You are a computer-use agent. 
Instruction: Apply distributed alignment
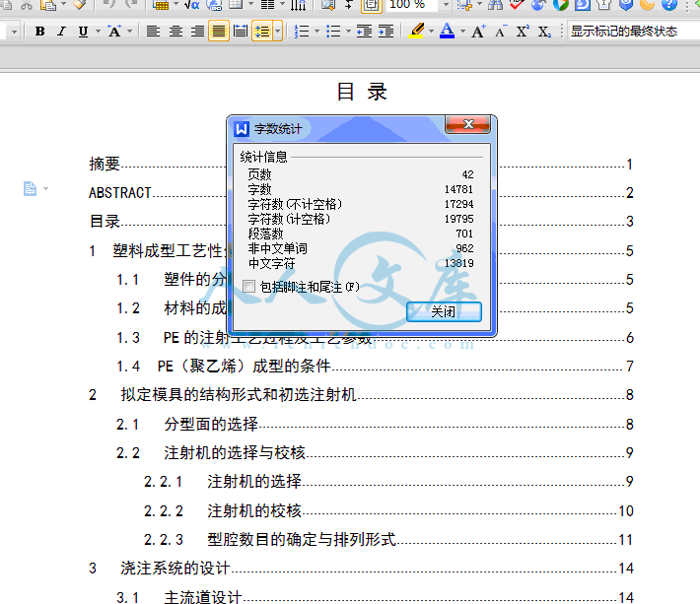241,32
